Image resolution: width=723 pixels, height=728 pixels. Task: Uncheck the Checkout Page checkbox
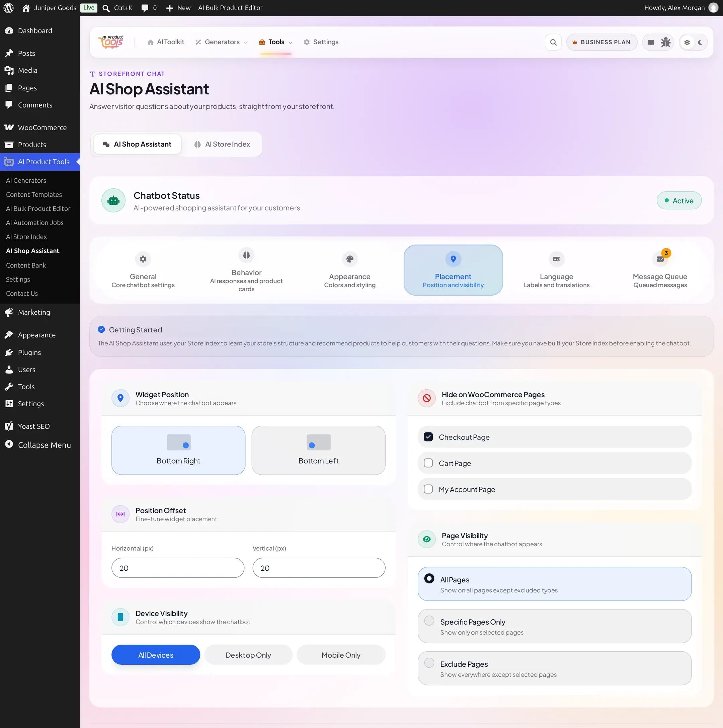coord(428,437)
